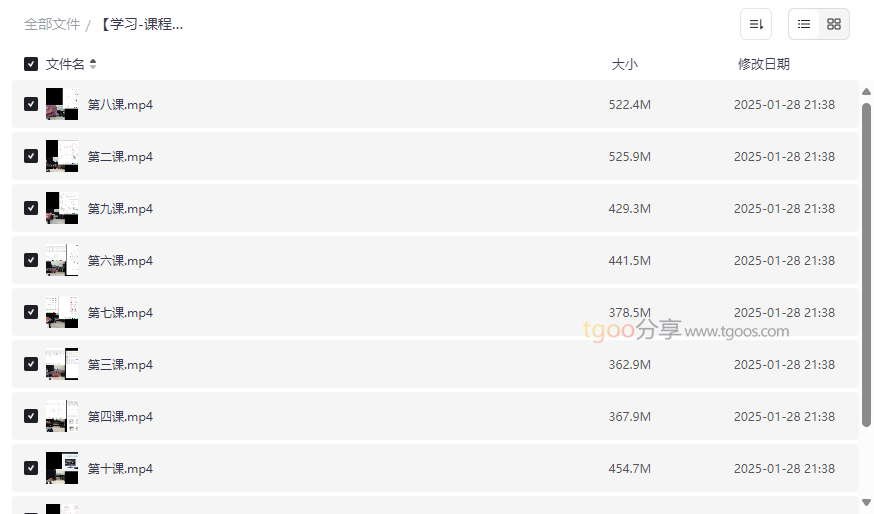Viewport: 874px width, 514px height.
Task: Go to 全部文件 breadcrumb
Action: click(x=52, y=24)
